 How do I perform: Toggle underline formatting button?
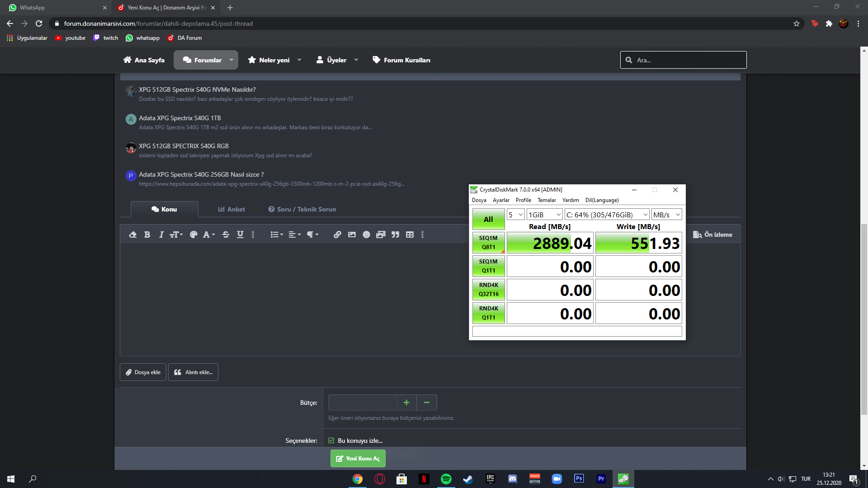coord(240,235)
